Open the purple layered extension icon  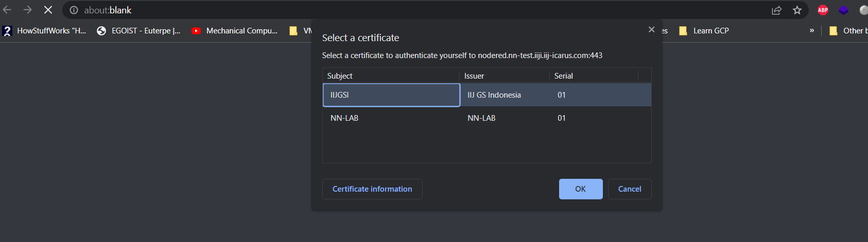843,10
